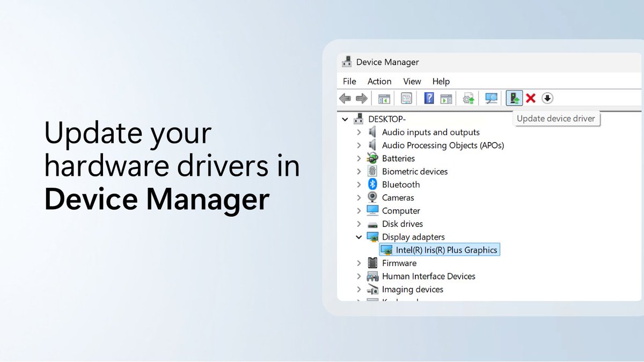Screen dimensions: 644x362
Task: Select the Imaging devices label
Action: (413, 289)
